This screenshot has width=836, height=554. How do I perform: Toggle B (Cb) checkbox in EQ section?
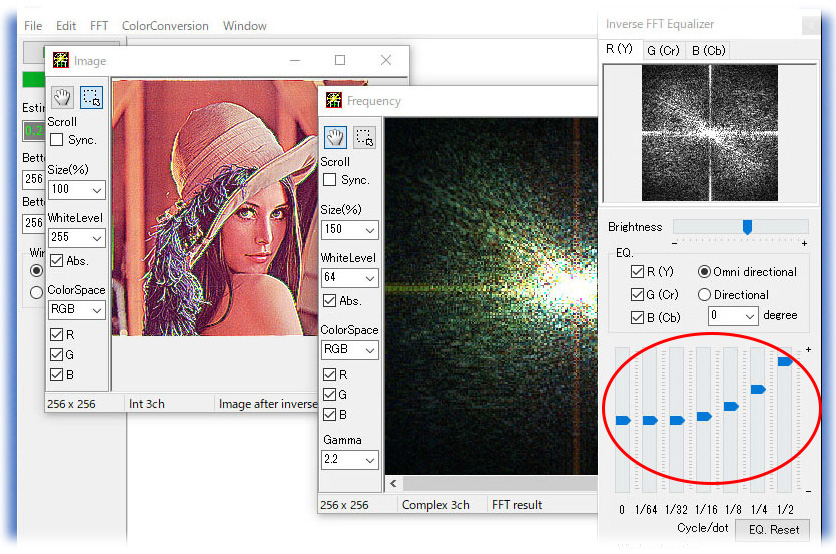[x=637, y=317]
